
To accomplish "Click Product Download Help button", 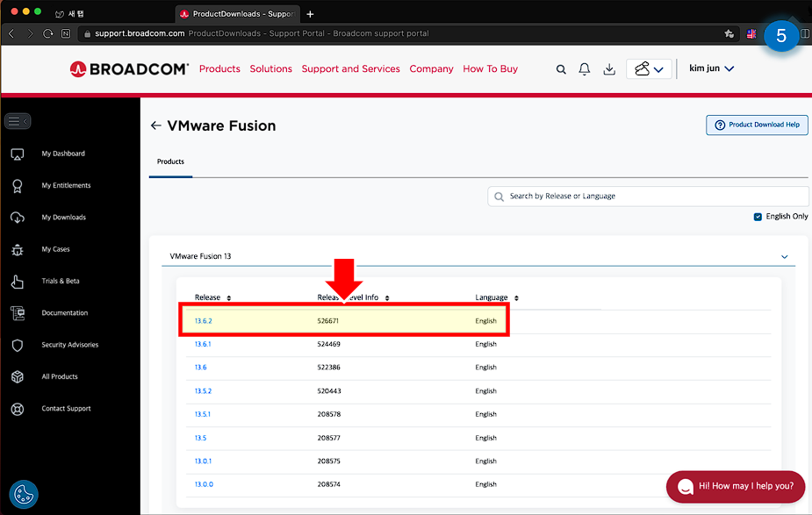I will [757, 125].
